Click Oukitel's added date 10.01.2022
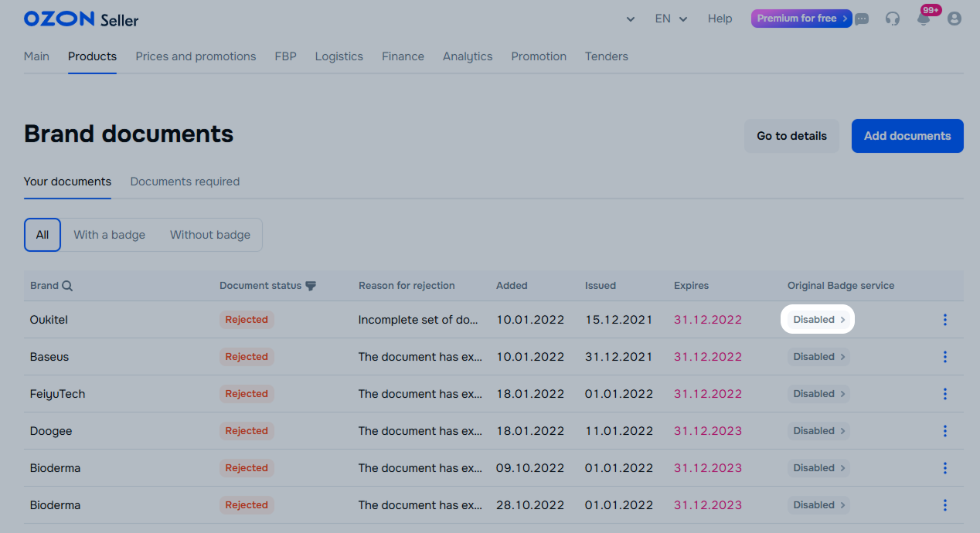This screenshot has width=980, height=533. [530, 320]
